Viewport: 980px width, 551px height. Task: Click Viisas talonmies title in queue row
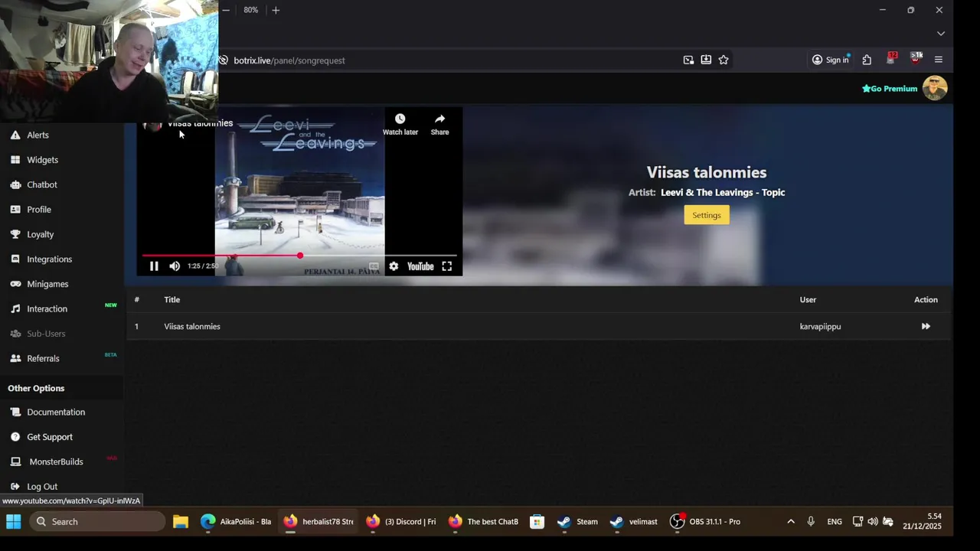[192, 326]
